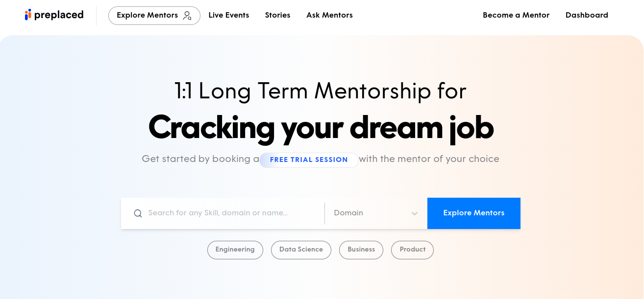Open the Explore Mentors pill in the top navigation
The height and width of the screenshot is (299, 644).
pos(154,16)
